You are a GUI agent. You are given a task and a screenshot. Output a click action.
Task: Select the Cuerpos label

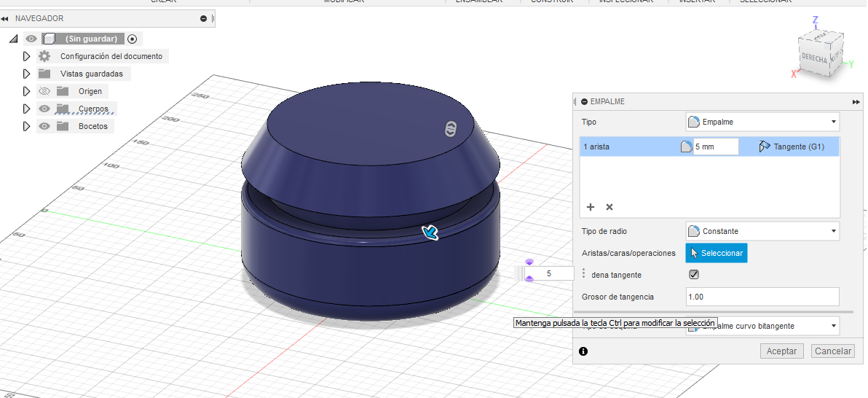point(93,109)
